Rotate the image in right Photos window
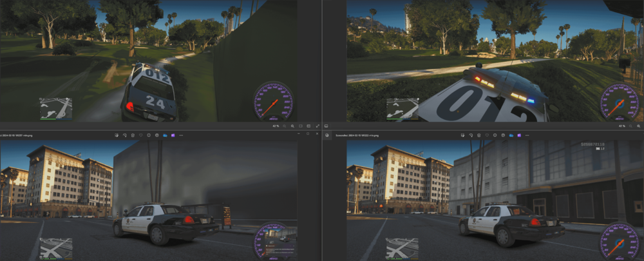 click(x=471, y=135)
